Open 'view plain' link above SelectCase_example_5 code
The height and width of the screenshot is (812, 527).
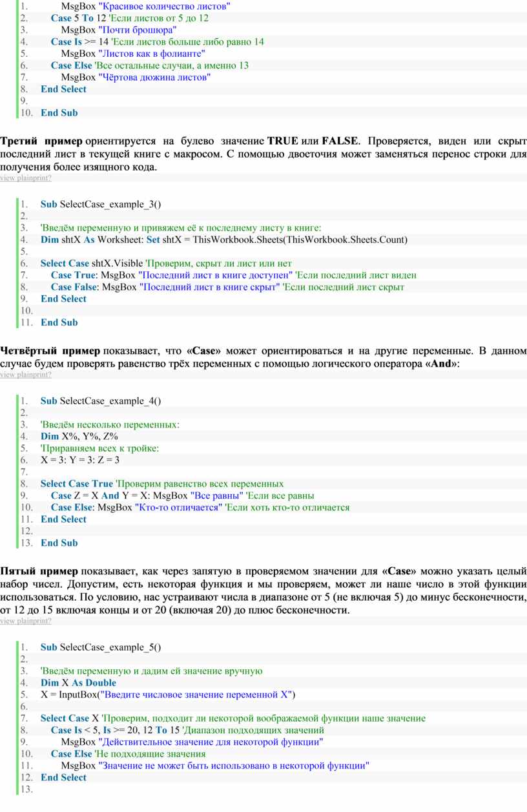point(15,621)
